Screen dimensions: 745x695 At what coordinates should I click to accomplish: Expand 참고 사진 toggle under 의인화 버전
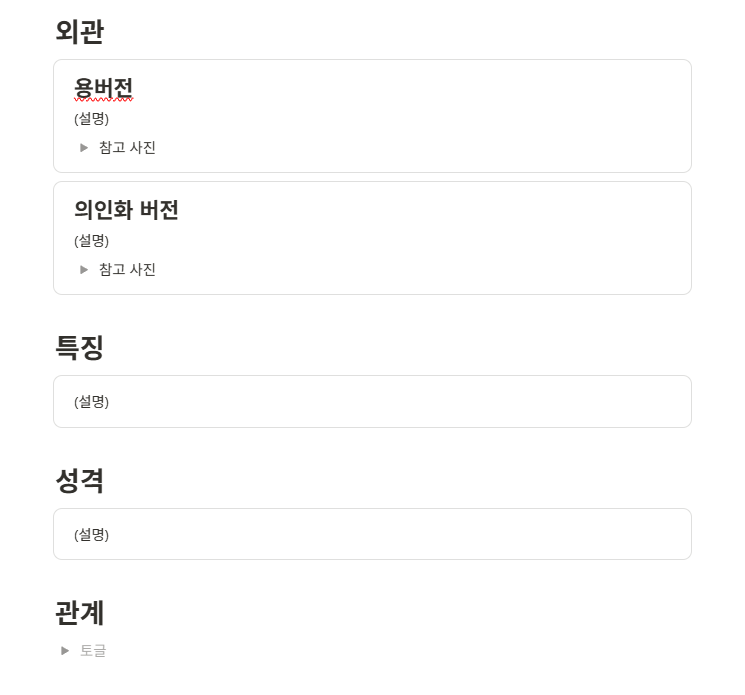tap(84, 270)
